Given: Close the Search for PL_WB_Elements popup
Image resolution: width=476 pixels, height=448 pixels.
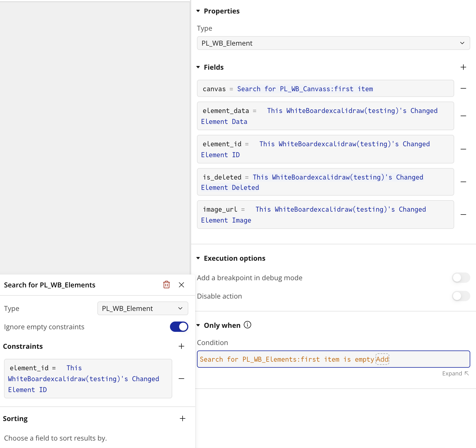Looking at the screenshot, I should (181, 285).
